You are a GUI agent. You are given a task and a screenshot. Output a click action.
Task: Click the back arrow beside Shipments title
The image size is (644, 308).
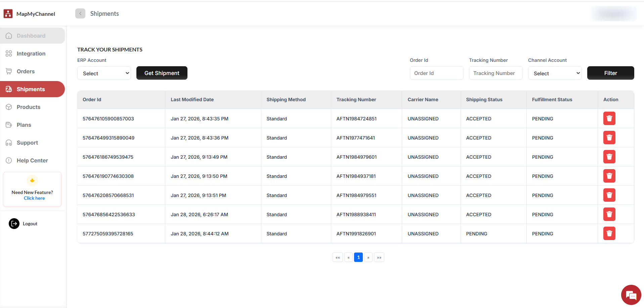[x=80, y=13]
